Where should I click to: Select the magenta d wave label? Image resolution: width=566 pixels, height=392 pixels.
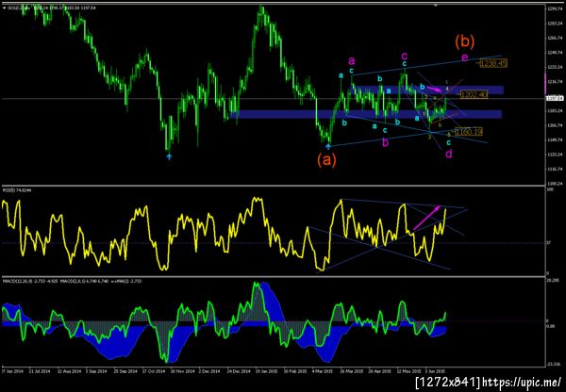tap(449, 154)
